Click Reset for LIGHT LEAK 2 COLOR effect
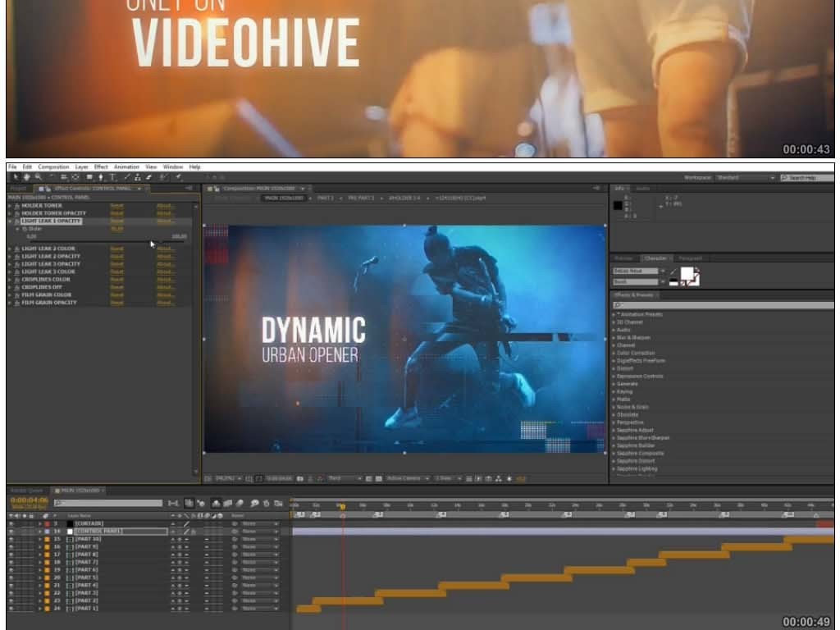The height and width of the screenshot is (630, 840). [116, 249]
